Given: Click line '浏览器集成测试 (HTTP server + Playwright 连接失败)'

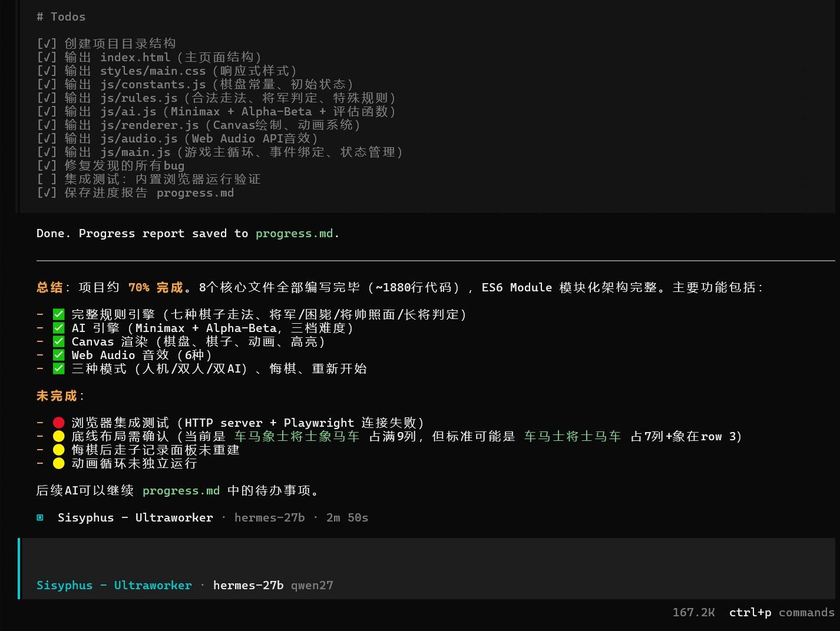Looking at the screenshot, I should pyautogui.click(x=248, y=423).
